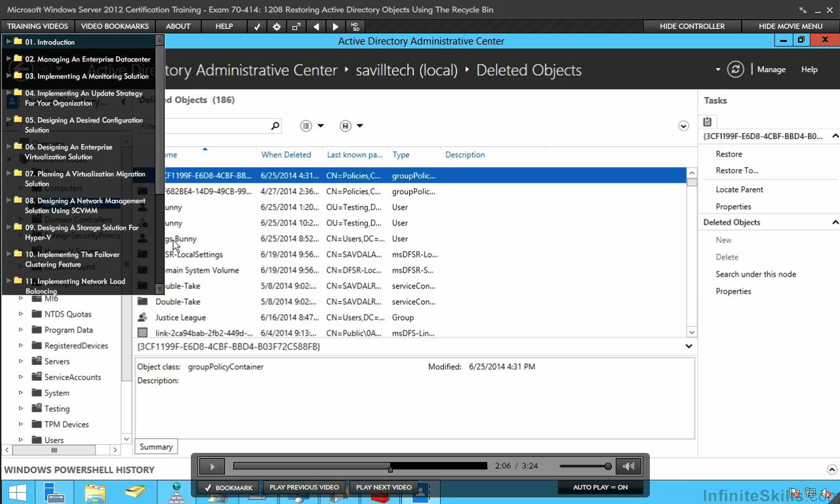
Task: Sort by When Deleted column
Action: pyautogui.click(x=286, y=155)
